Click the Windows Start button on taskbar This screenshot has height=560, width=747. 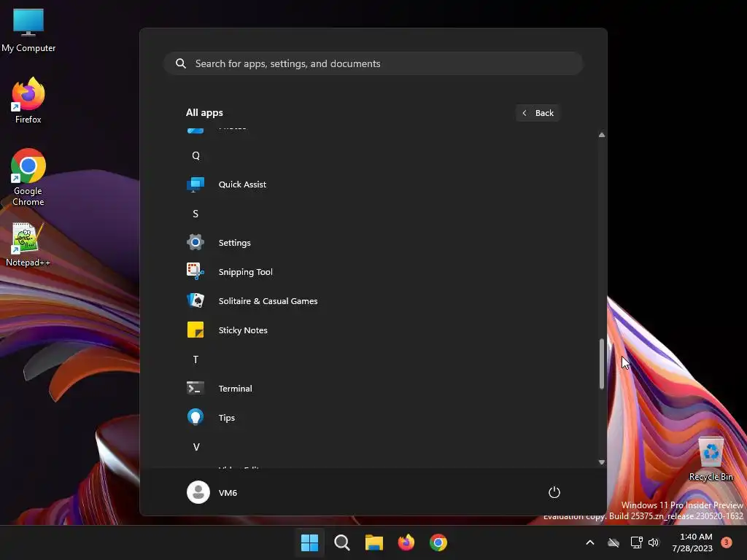pos(309,542)
